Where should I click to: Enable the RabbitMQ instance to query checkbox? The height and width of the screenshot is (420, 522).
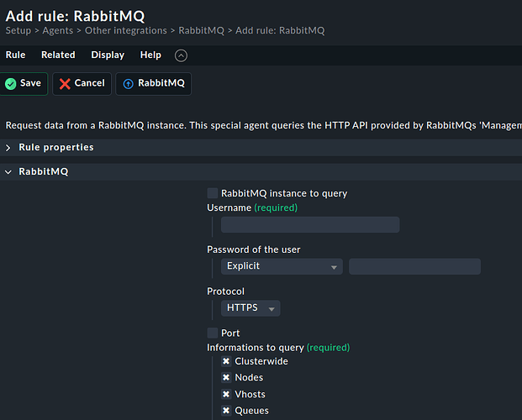point(213,193)
